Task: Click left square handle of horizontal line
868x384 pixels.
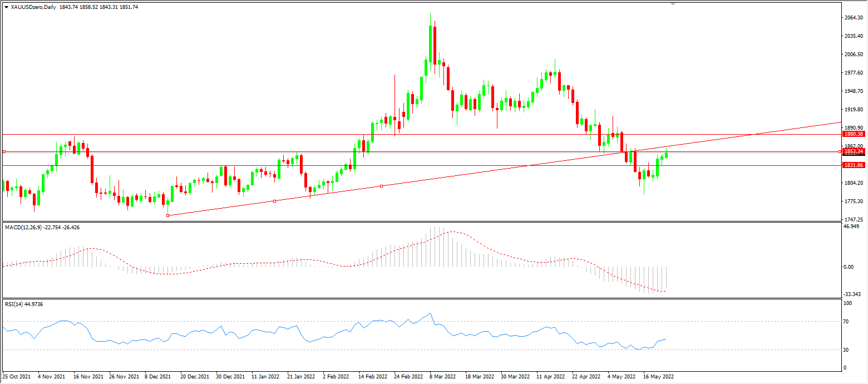Action: tap(4, 151)
